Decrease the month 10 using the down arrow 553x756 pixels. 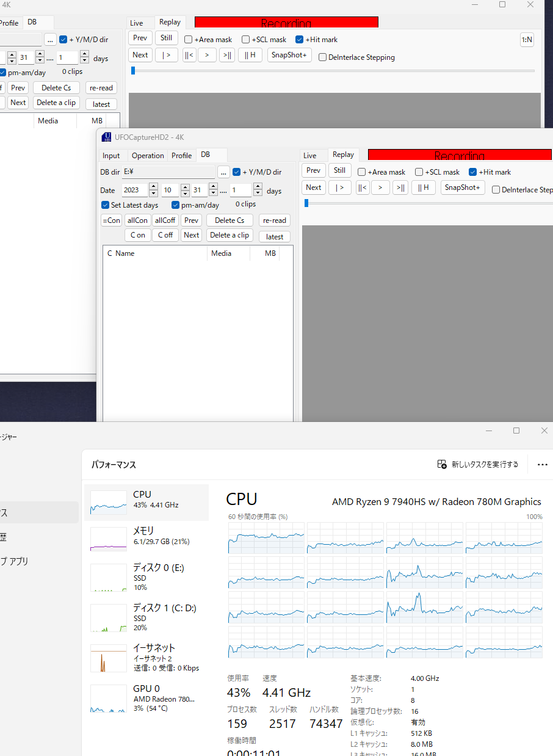click(x=183, y=194)
